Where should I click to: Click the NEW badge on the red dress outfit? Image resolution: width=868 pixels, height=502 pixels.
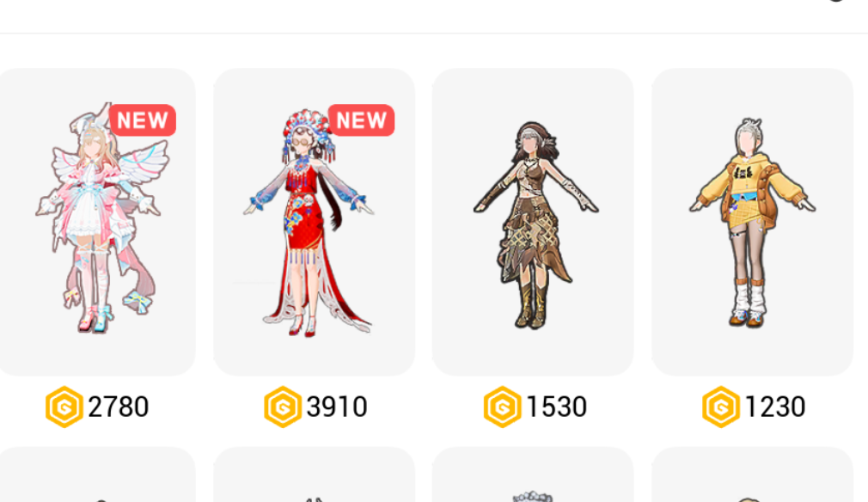tap(362, 120)
